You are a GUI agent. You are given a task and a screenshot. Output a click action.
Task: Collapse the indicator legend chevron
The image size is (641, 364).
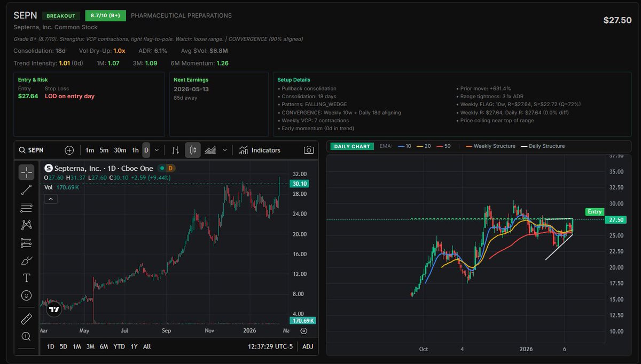pyautogui.click(x=50, y=199)
